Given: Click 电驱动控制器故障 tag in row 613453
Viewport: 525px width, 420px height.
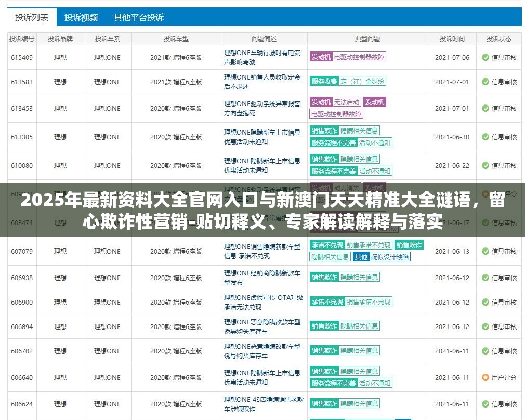Looking at the screenshot, I should click(x=336, y=114).
